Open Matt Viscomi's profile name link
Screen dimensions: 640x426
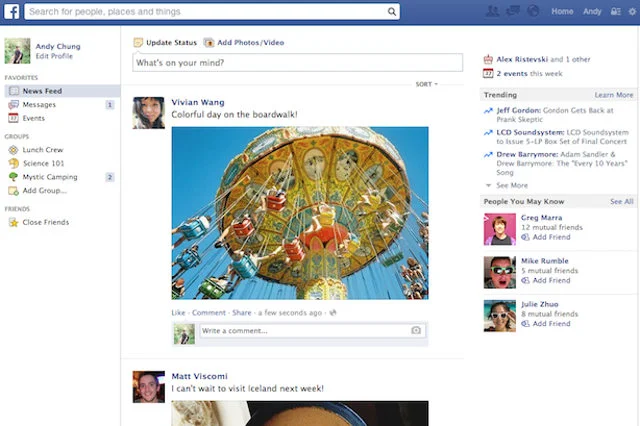click(x=199, y=376)
